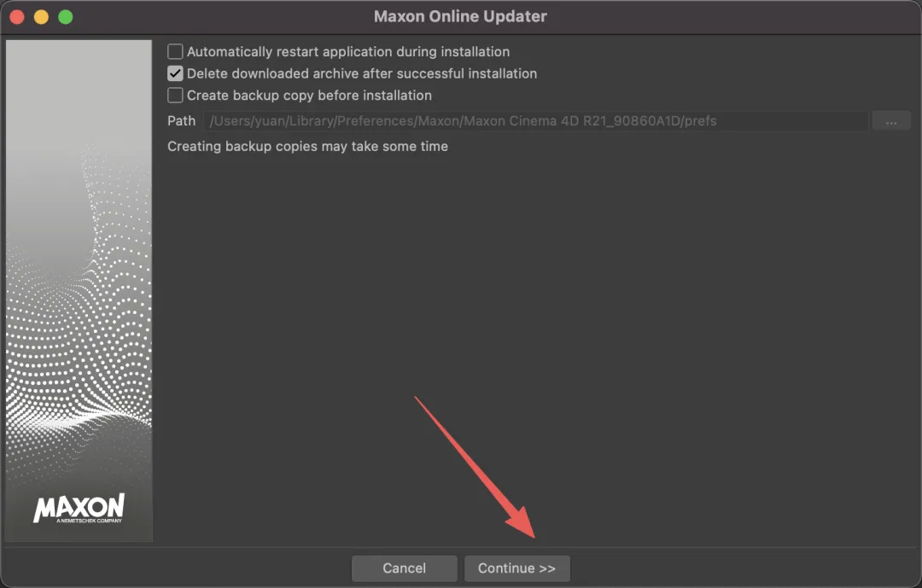Click the backup Path input field
This screenshot has width=922, height=588.
pyautogui.click(x=535, y=121)
